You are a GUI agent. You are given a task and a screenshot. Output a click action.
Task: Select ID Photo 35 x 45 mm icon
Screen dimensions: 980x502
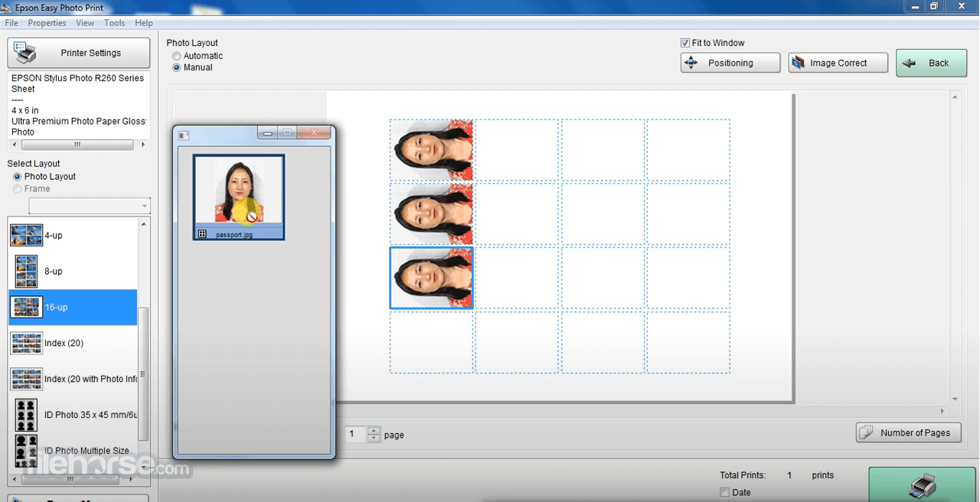(26, 415)
